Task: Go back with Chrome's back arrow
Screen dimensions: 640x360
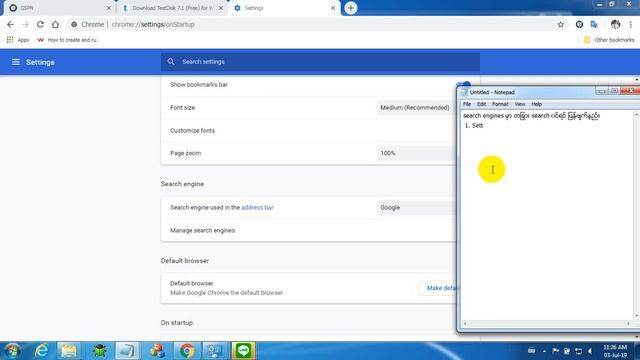Action: [x=10, y=24]
